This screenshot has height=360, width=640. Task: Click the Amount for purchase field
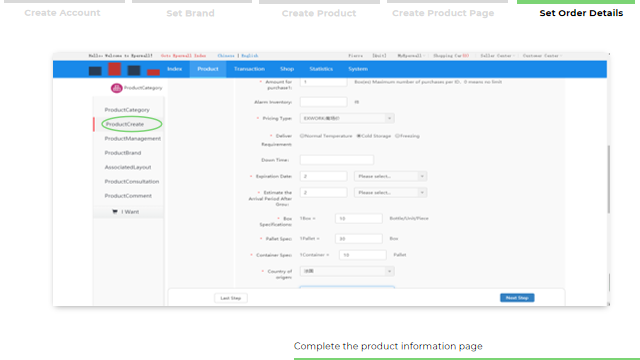(323, 82)
